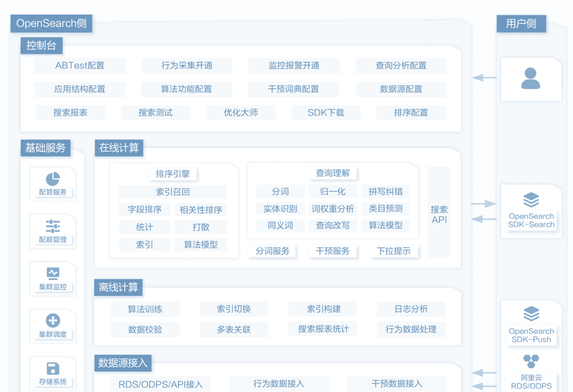Image resolution: width=573 pixels, height=392 pixels.
Task: Click the 搜索报表统计 box
Action: tap(323, 329)
